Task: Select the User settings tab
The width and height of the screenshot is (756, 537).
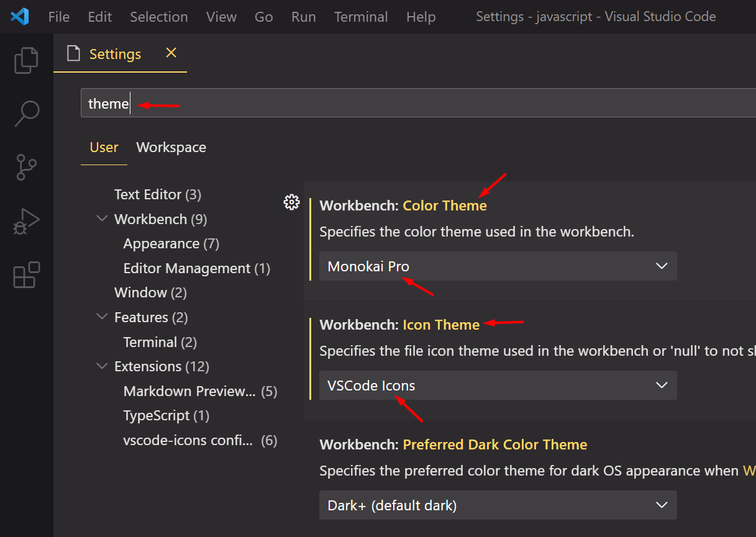Action: 104,148
